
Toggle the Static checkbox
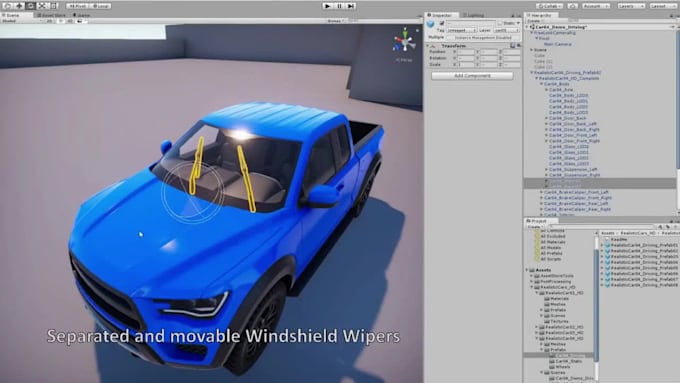pyautogui.click(x=500, y=23)
